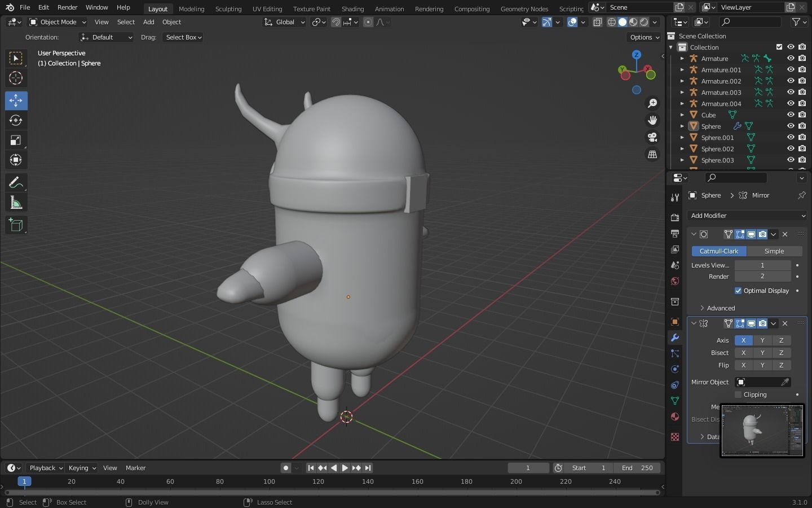Collapse the Mirror modifier panel
This screenshot has width=812, height=508.
[694, 323]
